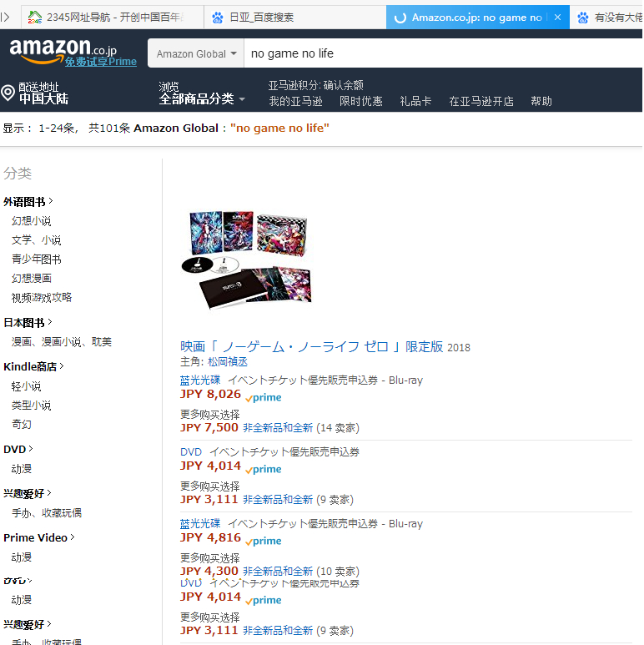Click 亚马逊积分: 确认余额
Viewport: 644px width, 645px height.
(x=316, y=85)
